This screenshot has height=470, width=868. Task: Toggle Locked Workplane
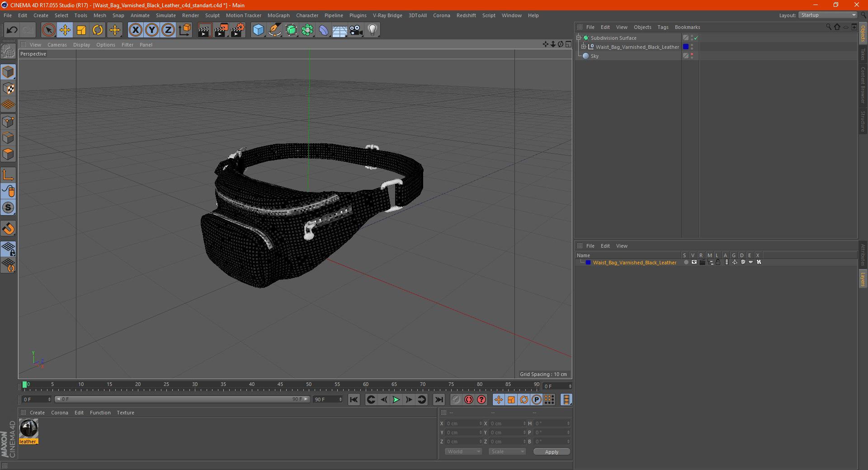(x=8, y=249)
